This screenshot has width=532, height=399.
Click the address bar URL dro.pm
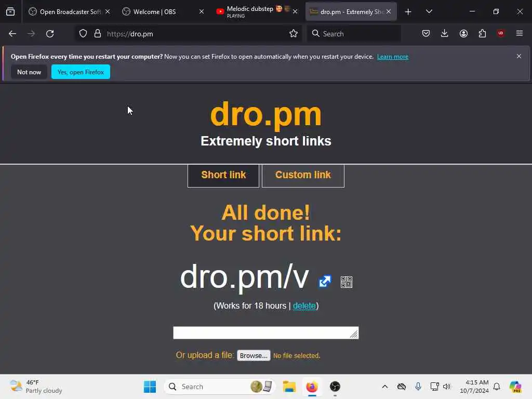pos(130,34)
